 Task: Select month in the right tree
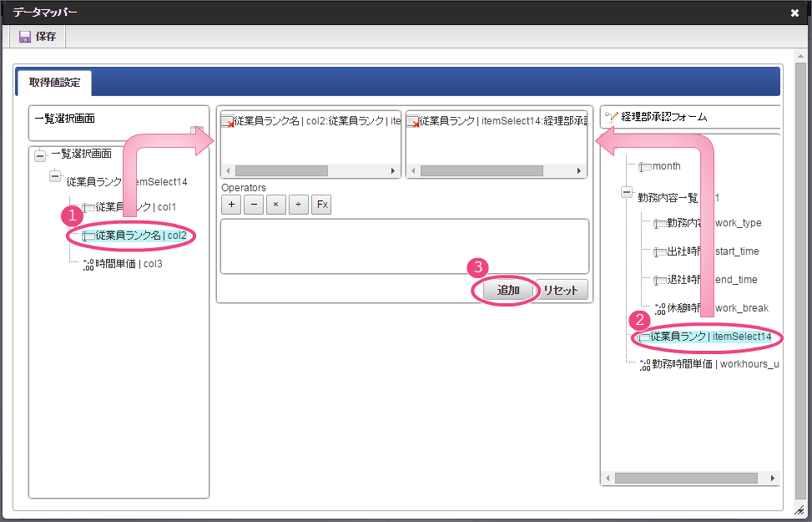659,166
